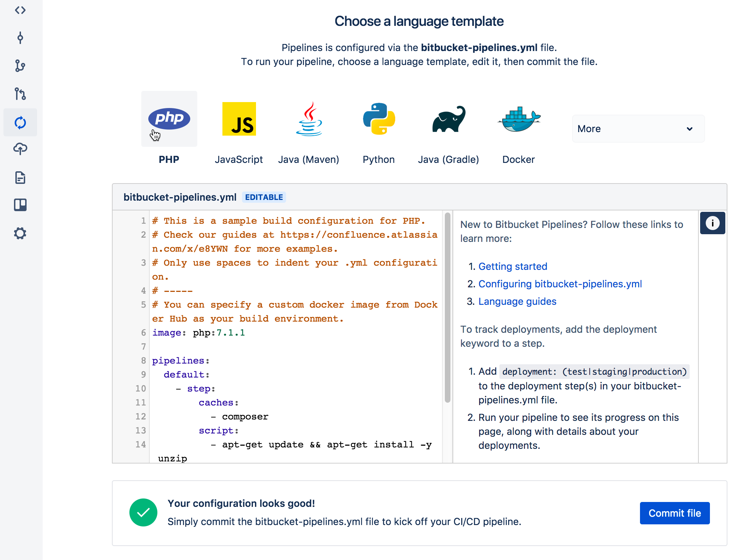Click the 'default:' line in editor

coord(187,375)
